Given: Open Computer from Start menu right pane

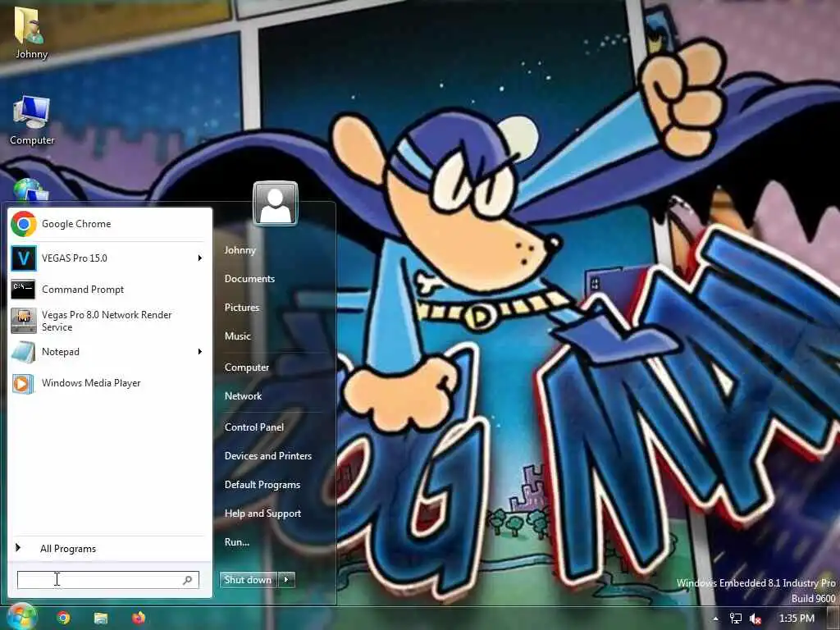Looking at the screenshot, I should tap(246, 367).
